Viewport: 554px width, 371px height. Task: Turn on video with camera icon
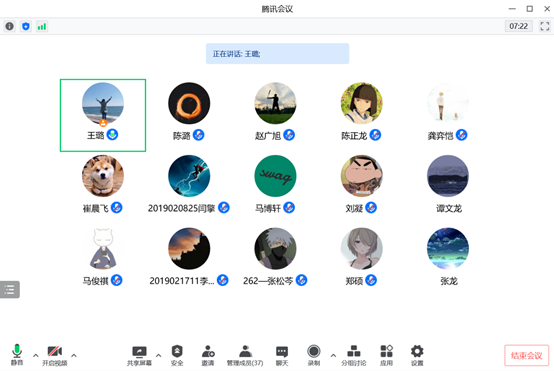click(x=55, y=355)
